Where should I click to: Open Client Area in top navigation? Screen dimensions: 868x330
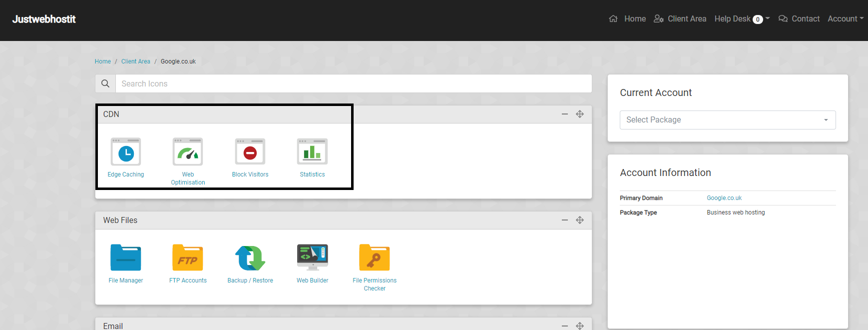687,19
